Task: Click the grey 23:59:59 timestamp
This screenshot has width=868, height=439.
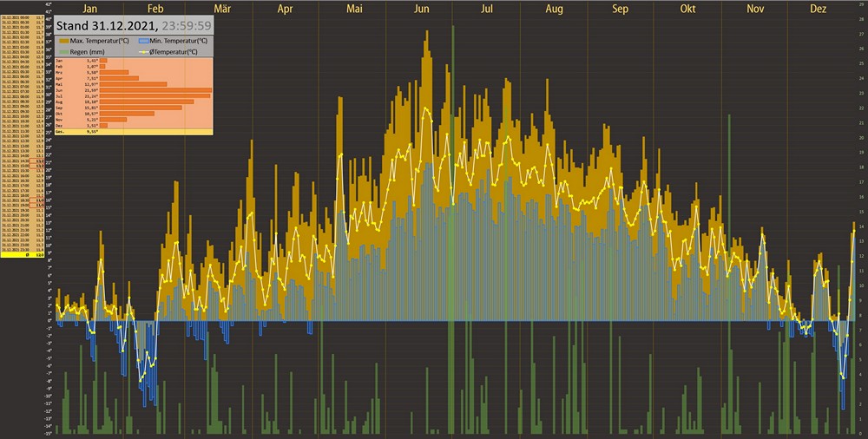Action: click(187, 26)
